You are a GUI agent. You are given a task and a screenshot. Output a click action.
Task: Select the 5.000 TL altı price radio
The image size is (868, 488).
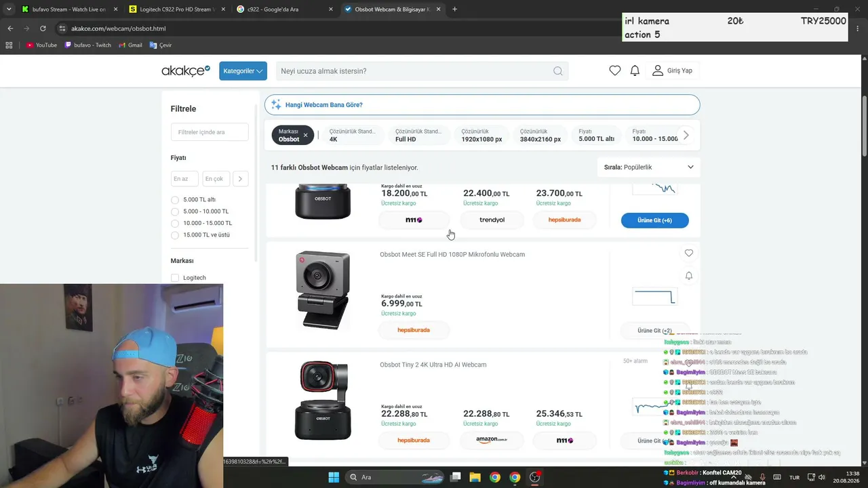[x=175, y=200]
